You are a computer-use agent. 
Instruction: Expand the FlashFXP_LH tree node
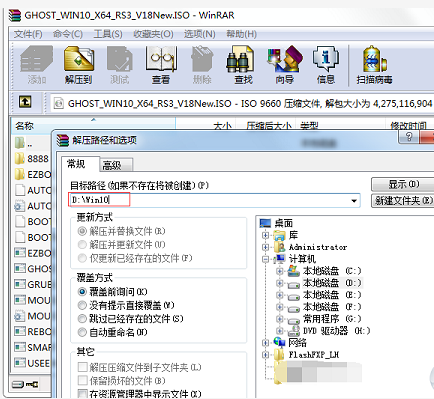tap(266, 355)
